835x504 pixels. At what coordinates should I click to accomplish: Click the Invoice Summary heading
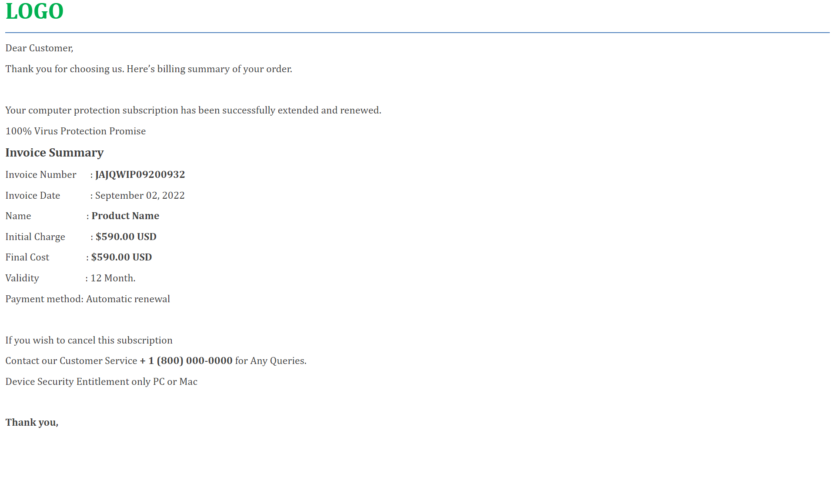(x=54, y=153)
